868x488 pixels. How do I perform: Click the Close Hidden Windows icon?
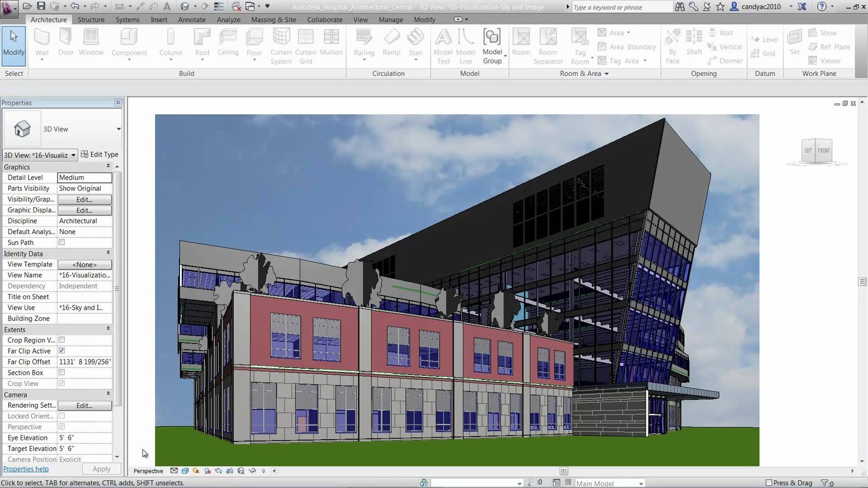pos(237,6)
